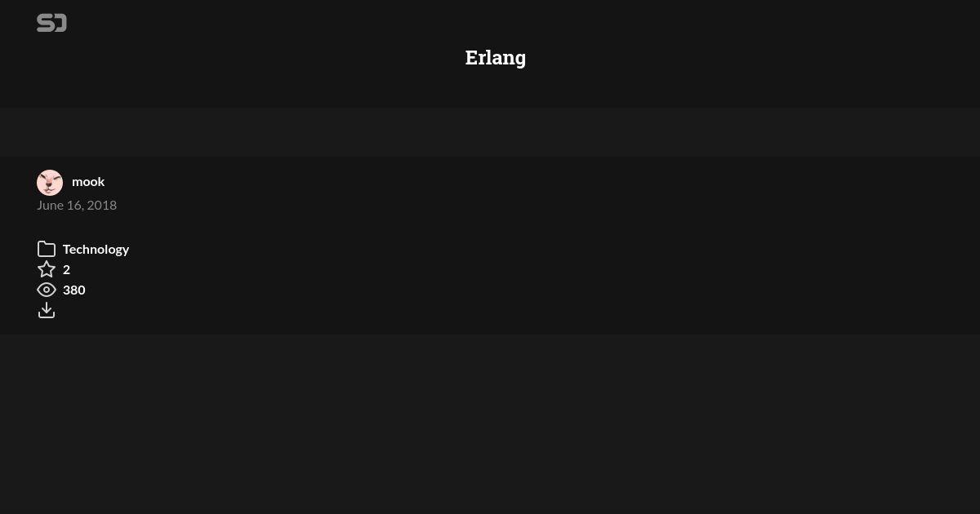Viewport: 980px width, 514px height.
Task: Open the Speaker Deck logo home link
Action: (51, 23)
